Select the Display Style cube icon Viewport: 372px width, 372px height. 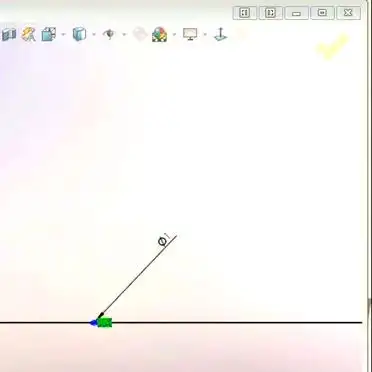pyautogui.click(x=79, y=34)
